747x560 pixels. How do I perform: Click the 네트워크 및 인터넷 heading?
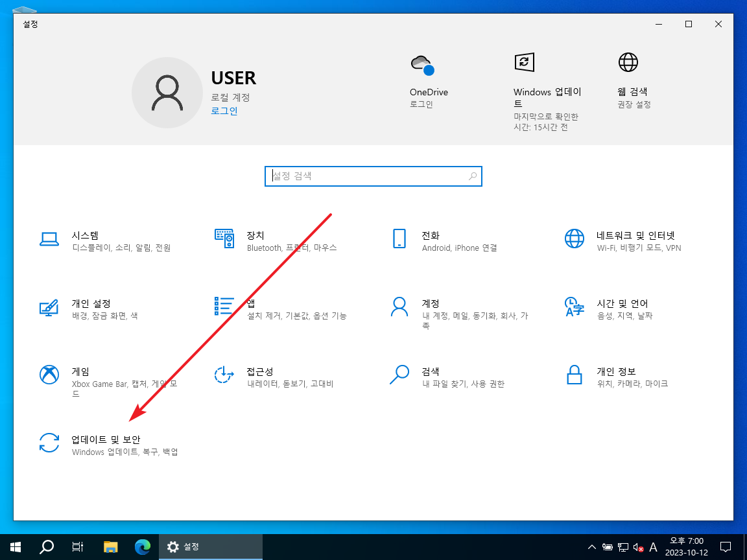coord(635,235)
